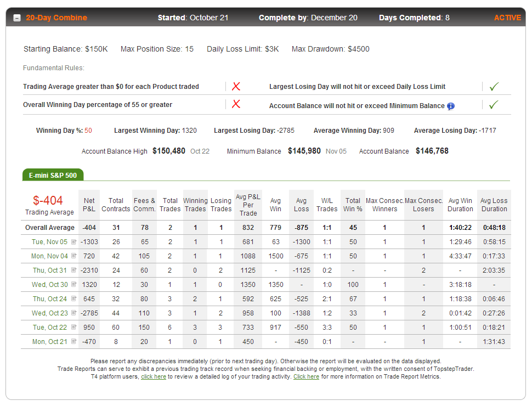This screenshot has width=532, height=406.
Task: Click the Winning Day % value 50
Action: pos(88,131)
